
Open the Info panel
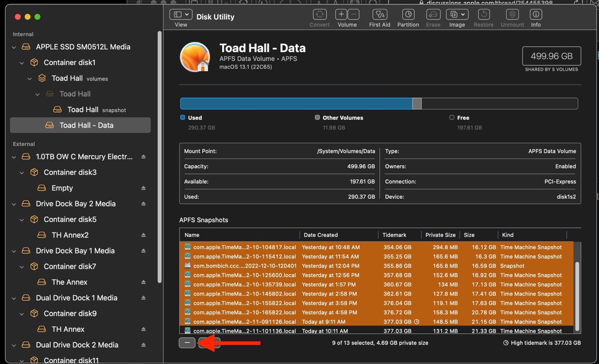click(535, 15)
